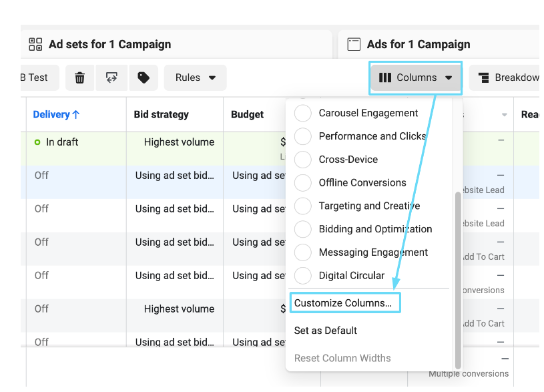Click the columns menu scrollbar thumb
Viewport: 544px width, 392px height.
coord(458,280)
